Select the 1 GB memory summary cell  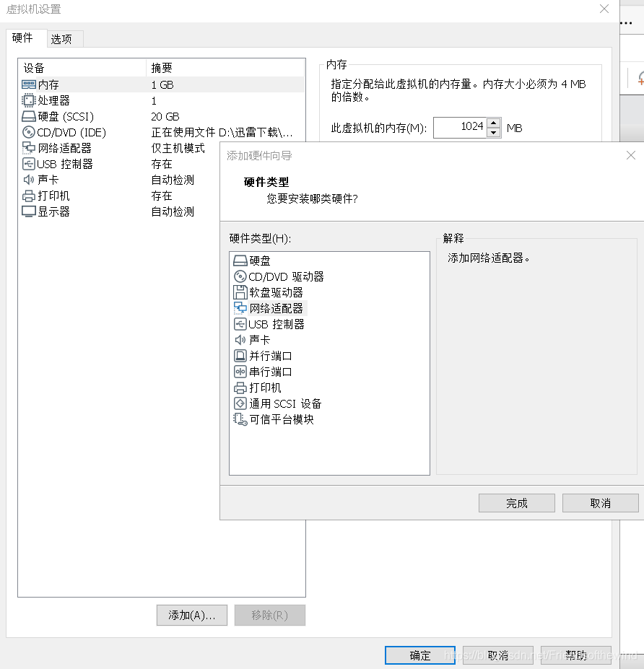click(x=162, y=84)
